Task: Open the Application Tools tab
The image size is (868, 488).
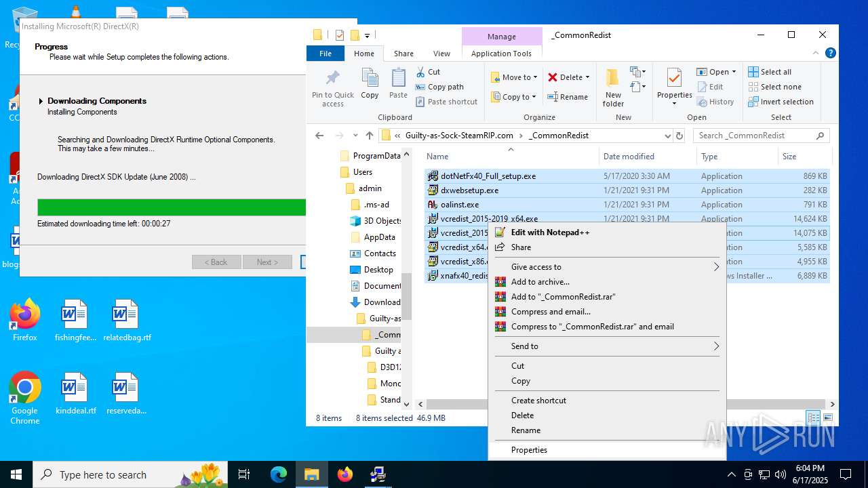Action: [502, 54]
